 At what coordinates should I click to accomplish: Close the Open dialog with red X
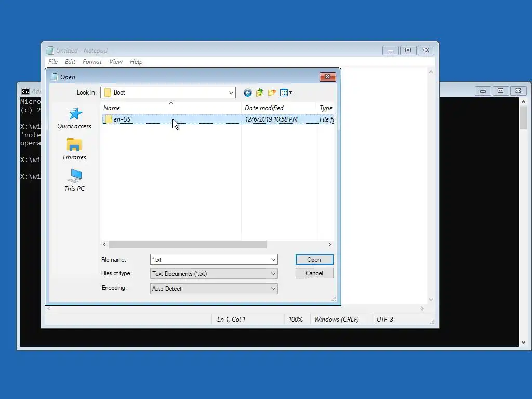(328, 77)
